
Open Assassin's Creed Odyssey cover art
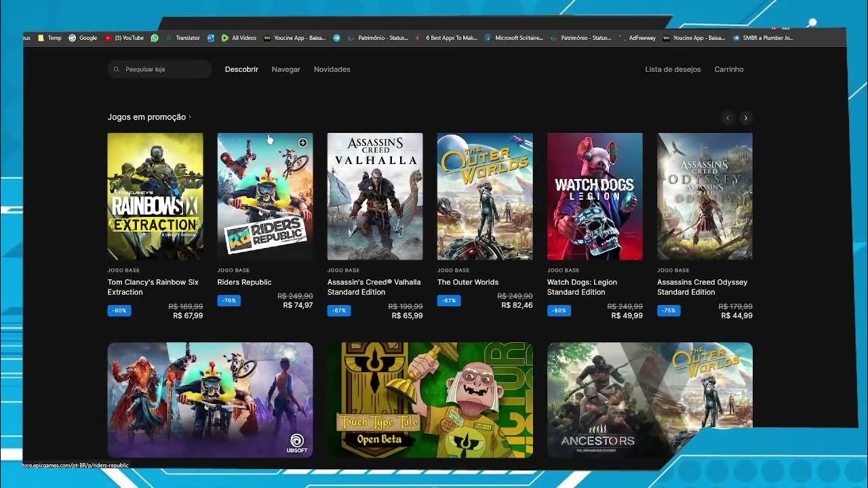click(x=705, y=197)
